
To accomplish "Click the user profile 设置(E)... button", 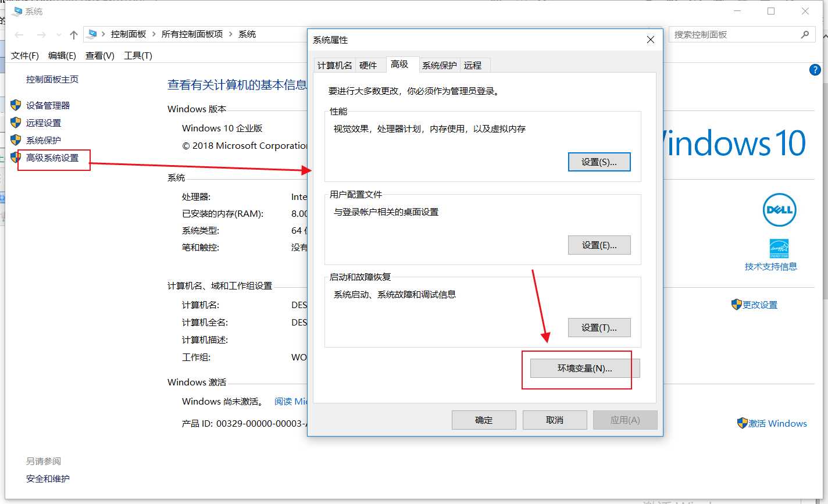I will [x=599, y=245].
